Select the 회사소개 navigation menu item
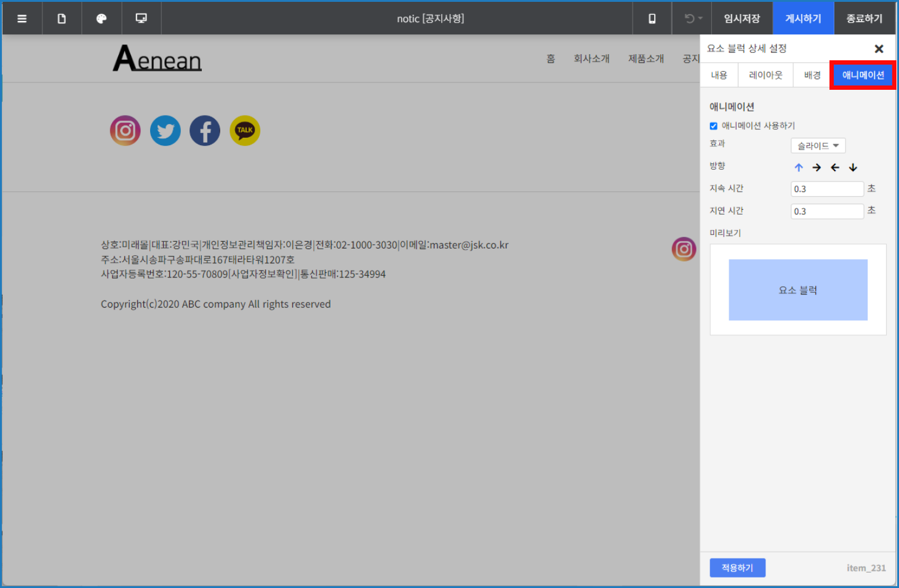This screenshot has width=899, height=588. point(591,58)
